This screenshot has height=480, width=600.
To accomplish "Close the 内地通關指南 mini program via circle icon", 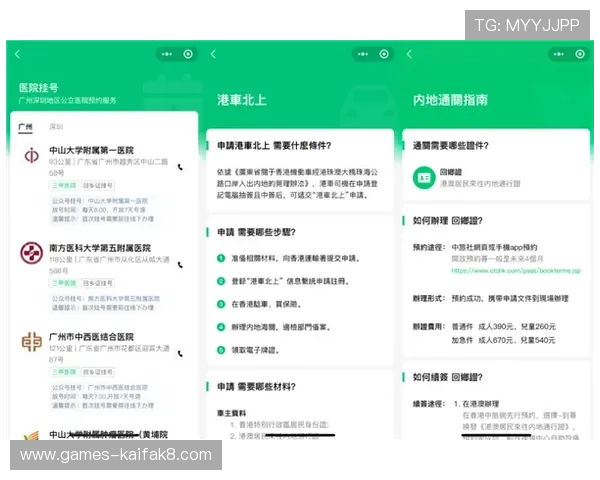I will click(580, 54).
